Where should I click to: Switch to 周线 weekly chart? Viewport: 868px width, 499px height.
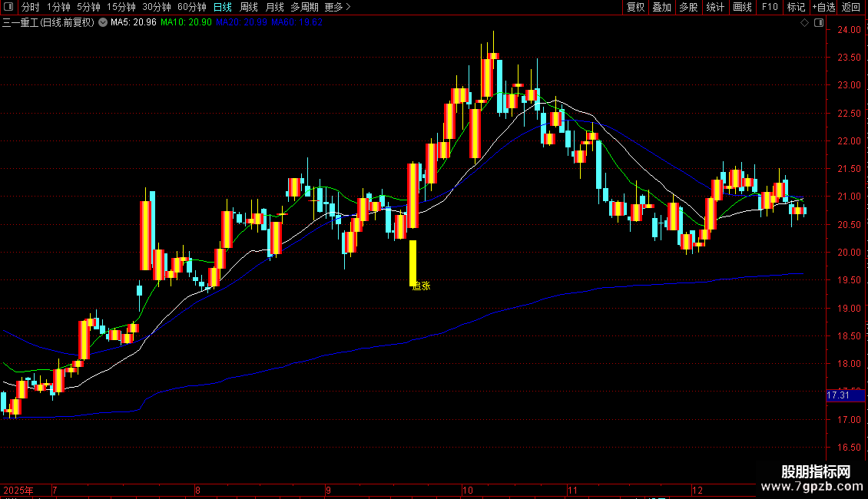(x=249, y=7)
